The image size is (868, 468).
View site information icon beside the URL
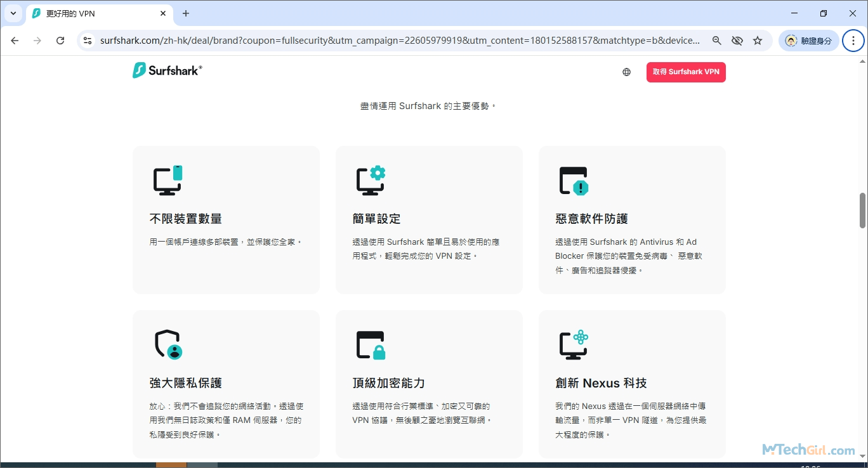click(x=88, y=41)
